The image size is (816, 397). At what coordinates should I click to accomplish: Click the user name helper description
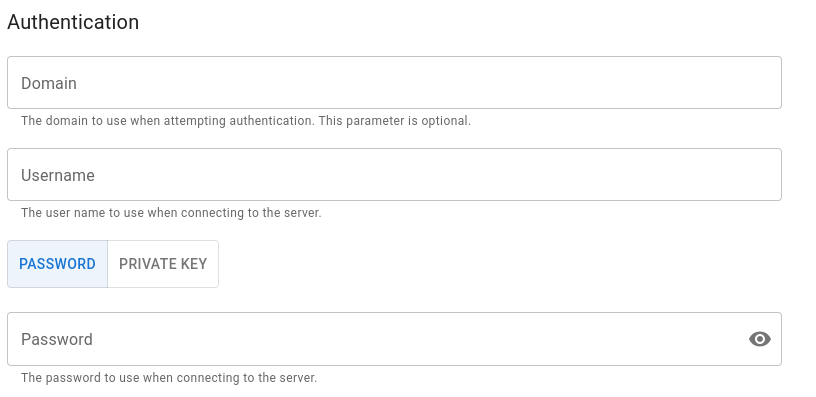click(171, 213)
